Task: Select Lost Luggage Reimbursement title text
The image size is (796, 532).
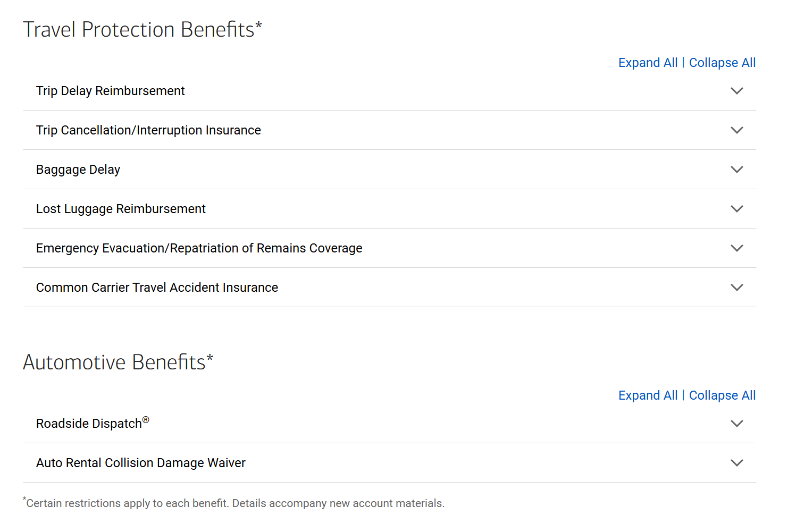Action: click(x=121, y=209)
